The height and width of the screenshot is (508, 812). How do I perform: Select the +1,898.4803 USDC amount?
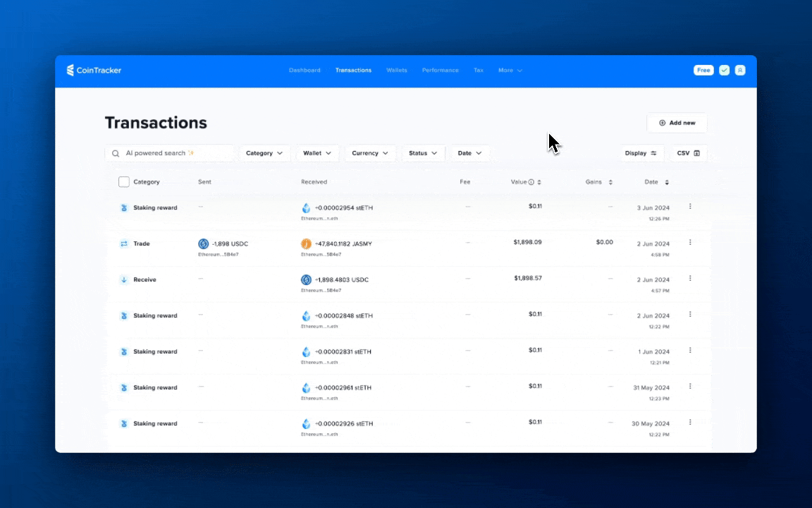[342, 279]
